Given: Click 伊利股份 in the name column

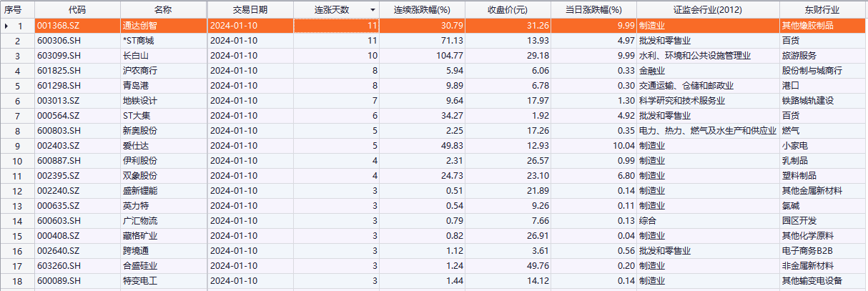Looking at the screenshot, I should [x=139, y=161].
